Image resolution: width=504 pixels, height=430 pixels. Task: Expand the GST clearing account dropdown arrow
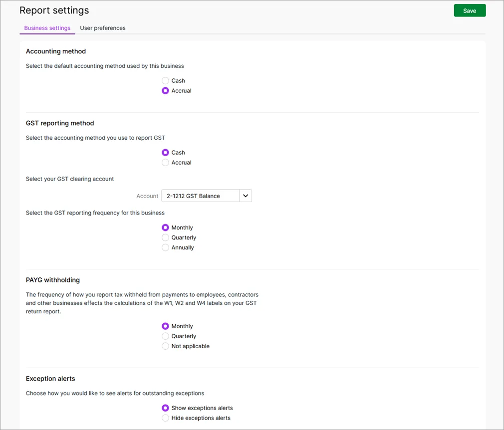click(246, 196)
